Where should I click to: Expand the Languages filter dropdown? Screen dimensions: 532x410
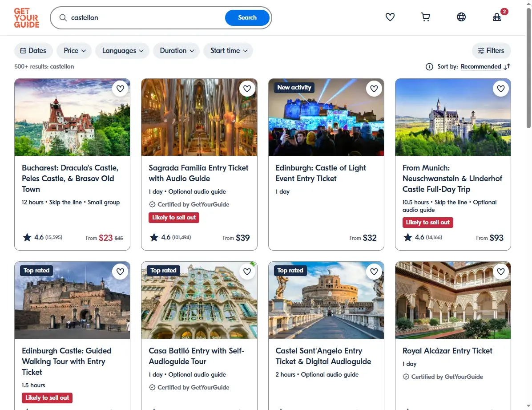coord(122,51)
